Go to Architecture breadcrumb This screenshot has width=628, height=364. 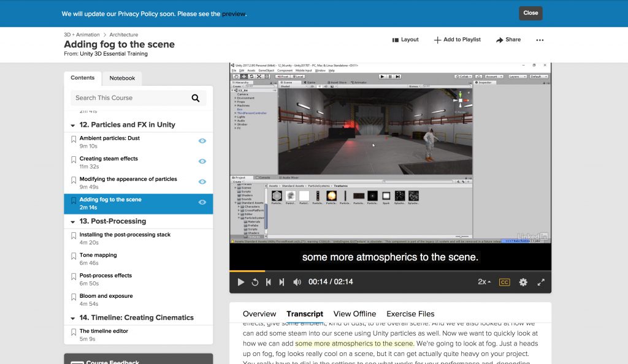[124, 35]
